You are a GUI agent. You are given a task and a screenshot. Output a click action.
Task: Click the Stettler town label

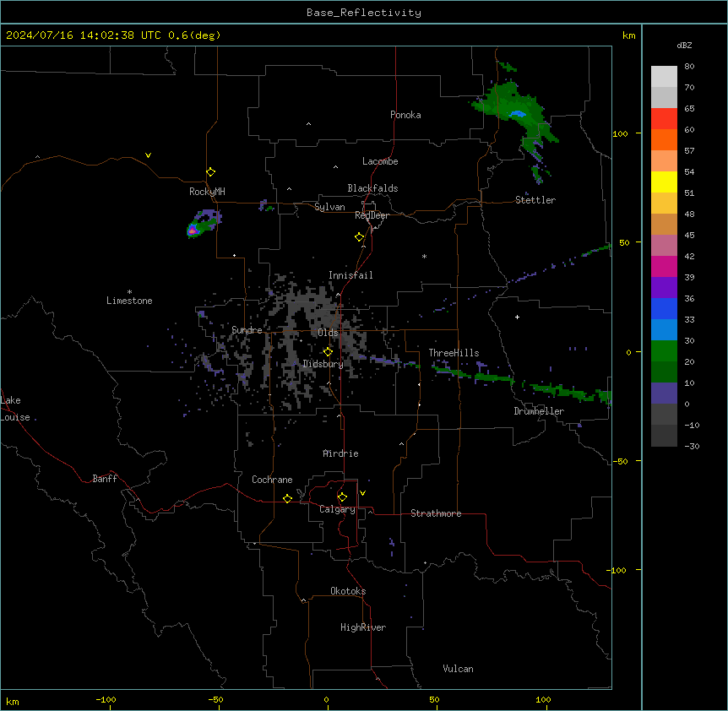click(x=535, y=200)
